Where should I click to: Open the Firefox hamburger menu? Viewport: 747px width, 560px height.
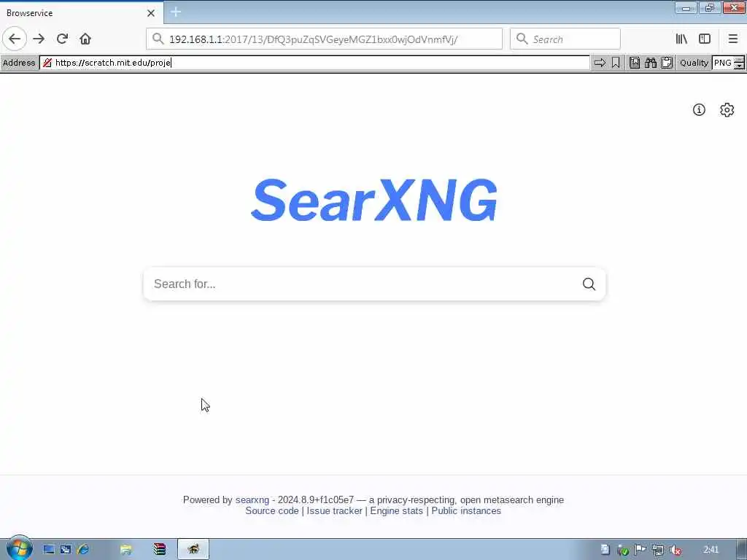(x=732, y=39)
